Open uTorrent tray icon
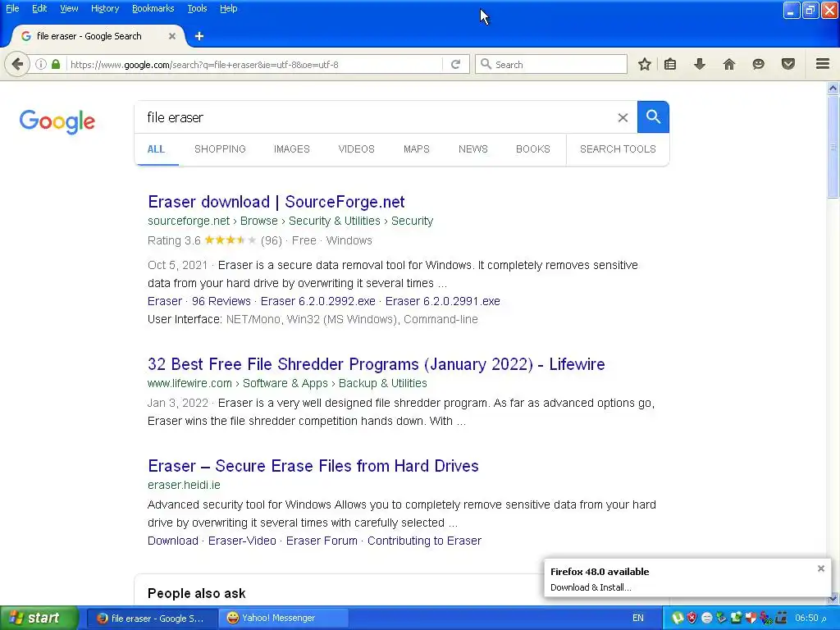Viewport: 840px width, 630px height. click(677, 619)
